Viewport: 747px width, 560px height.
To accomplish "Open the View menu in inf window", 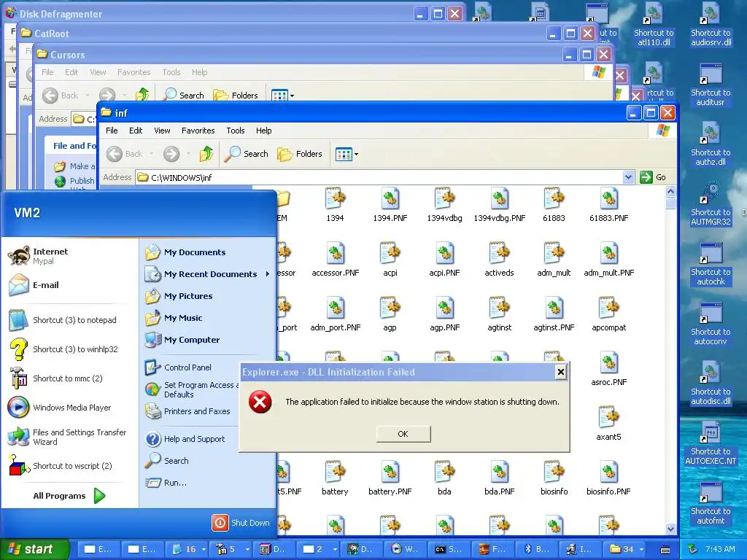I will 162,131.
